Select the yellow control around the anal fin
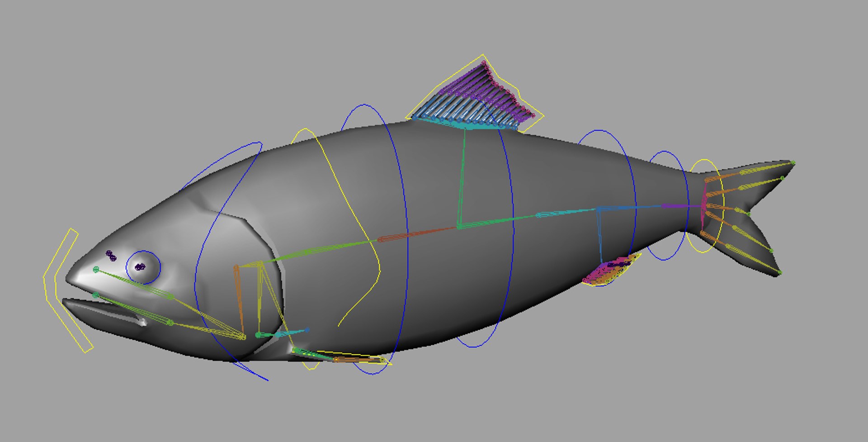 coord(613,271)
